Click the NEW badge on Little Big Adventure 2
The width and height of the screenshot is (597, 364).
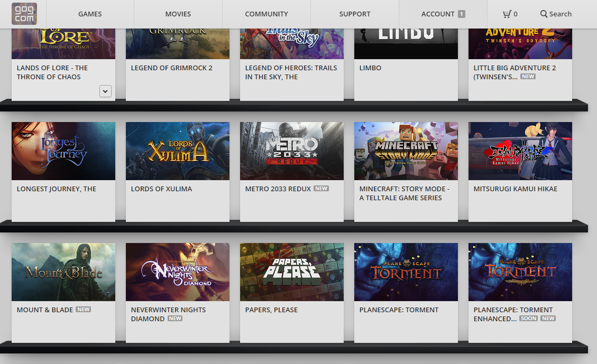pos(528,77)
